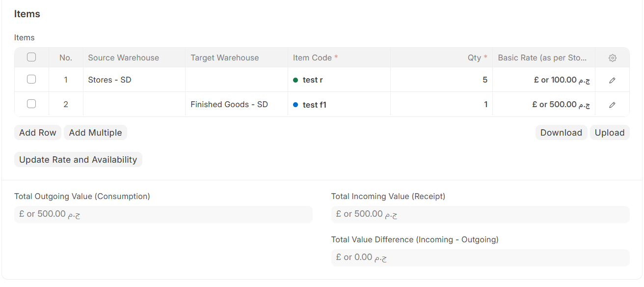The width and height of the screenshot is (644, 287).
Task: Click the Total Outgoing Value field
Action: click(163, 214)
